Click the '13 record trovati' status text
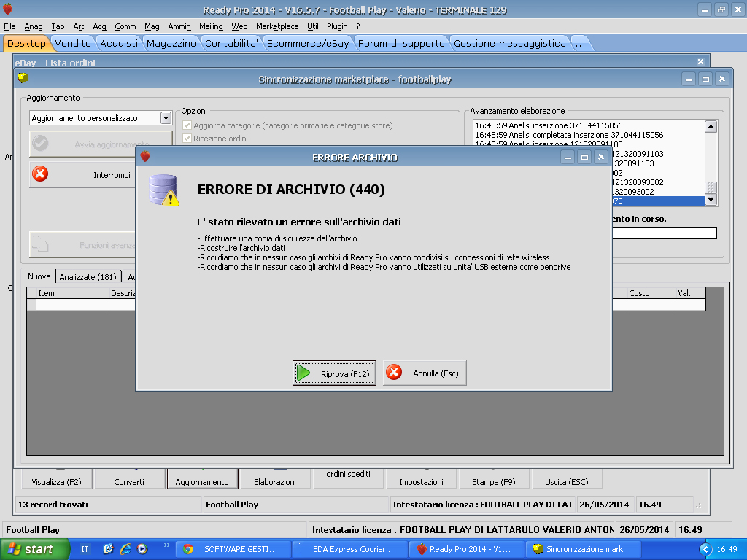Viewport: 747px width, 560px height. click(x=53, y=505)
